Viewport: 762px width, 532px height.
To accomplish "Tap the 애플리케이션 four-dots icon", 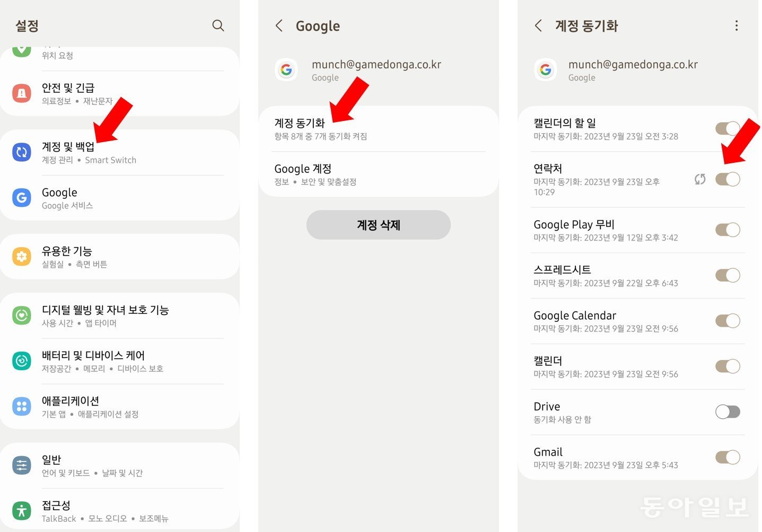I will click(x=22, y=407).
